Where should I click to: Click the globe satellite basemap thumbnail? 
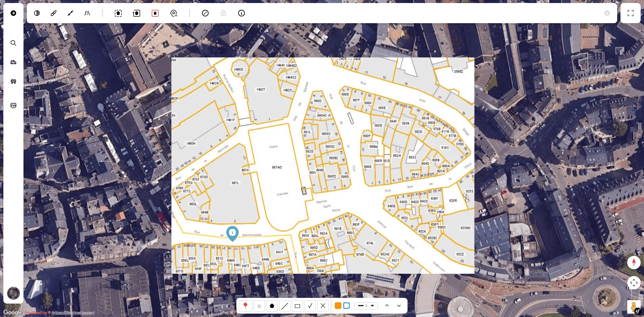pyautogui.click(x=13, y=293)
